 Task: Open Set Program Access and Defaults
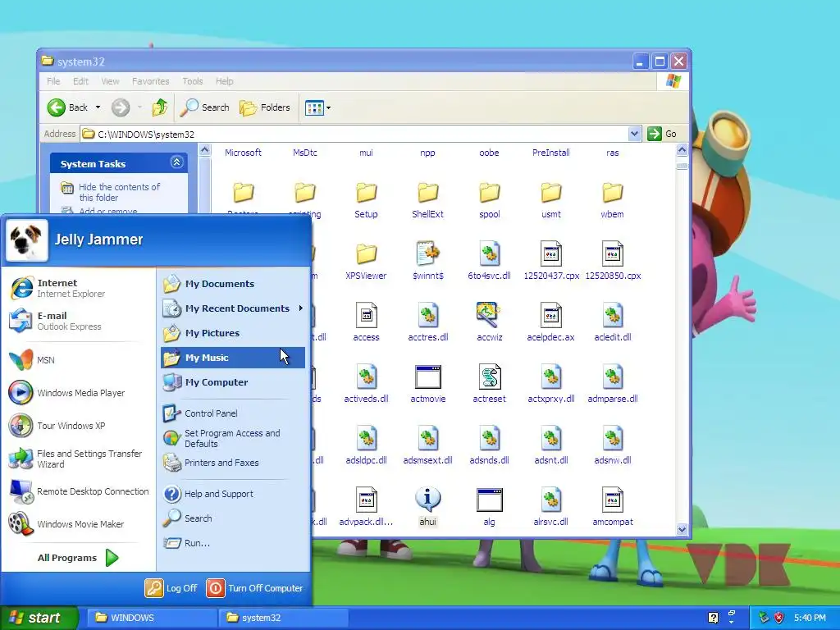(x=221, y=438)
